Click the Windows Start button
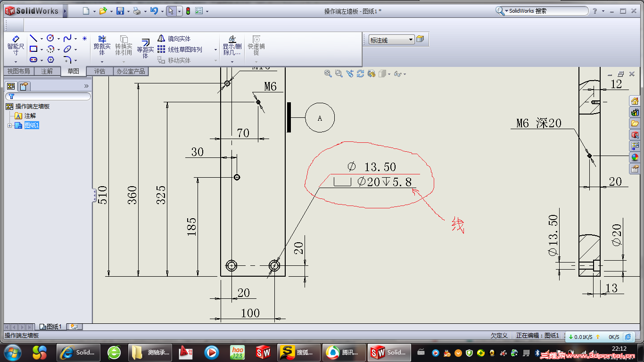Screen dimensions: 644x362 point(13,352)
